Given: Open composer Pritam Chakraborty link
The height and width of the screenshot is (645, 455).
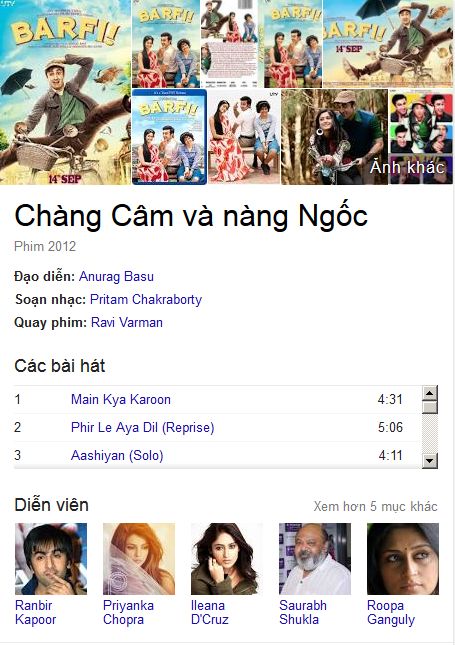Looking at the screenshot, I should point(146,299).
